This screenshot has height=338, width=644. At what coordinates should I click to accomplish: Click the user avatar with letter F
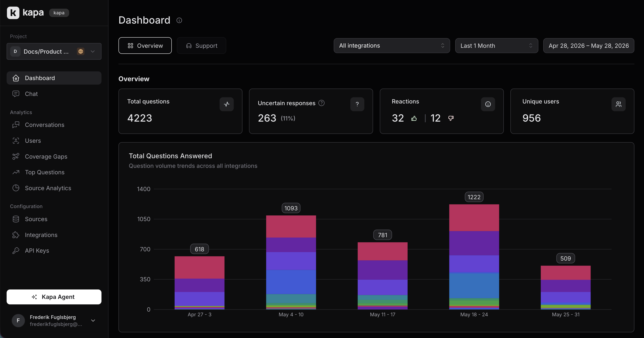18,320
